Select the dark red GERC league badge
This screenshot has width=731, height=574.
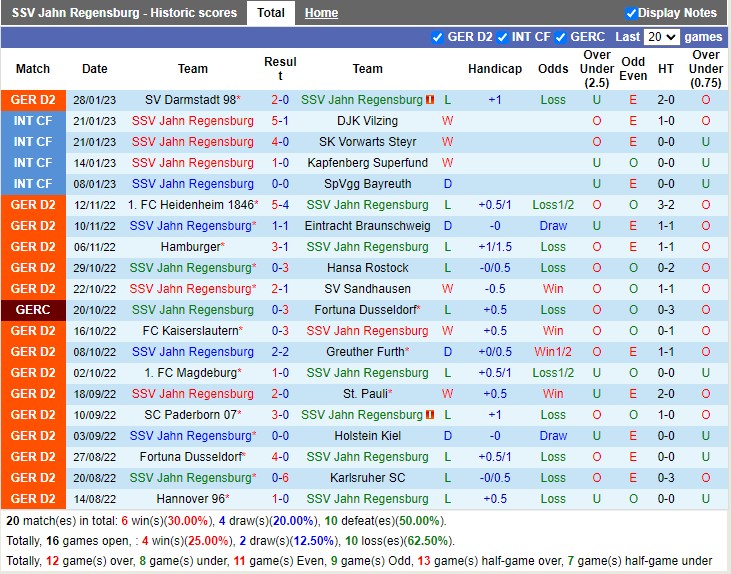(33, 310)
